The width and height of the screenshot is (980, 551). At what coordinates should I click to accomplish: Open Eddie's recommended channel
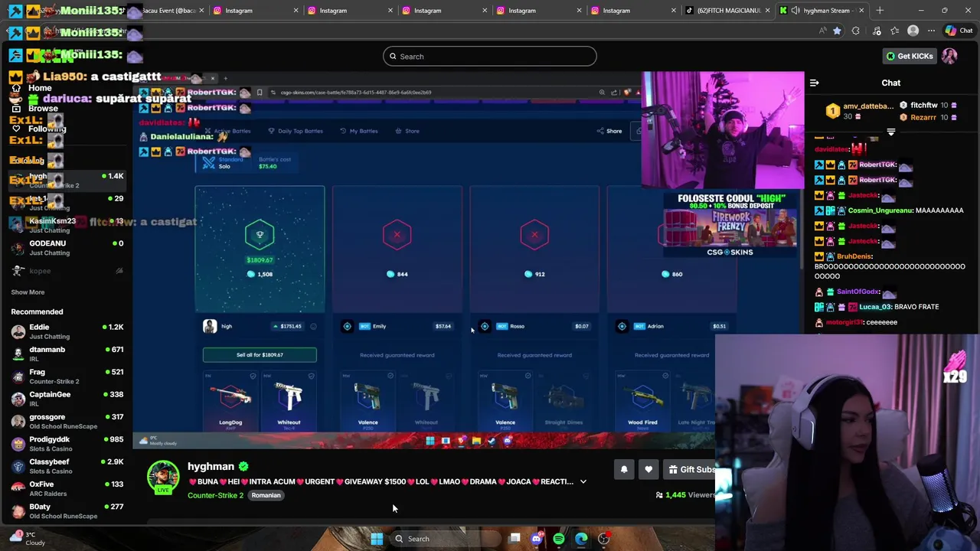[67, 331]
